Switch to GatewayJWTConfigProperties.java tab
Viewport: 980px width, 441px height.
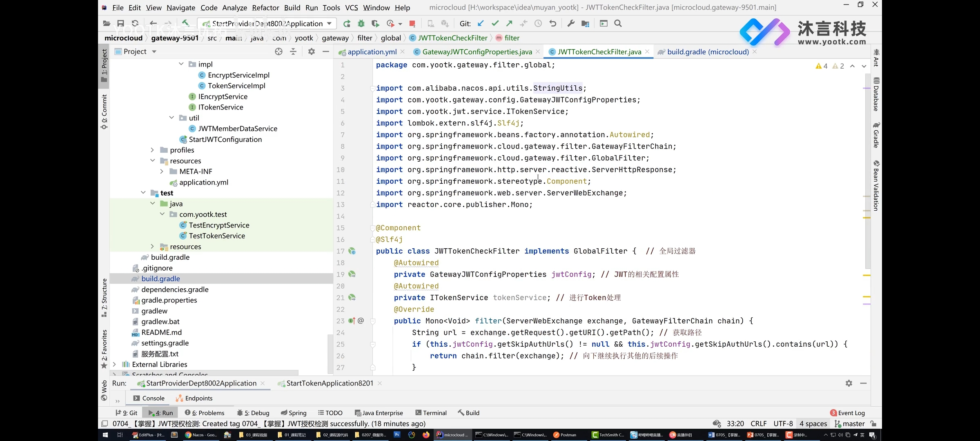[x=477, y=52]
